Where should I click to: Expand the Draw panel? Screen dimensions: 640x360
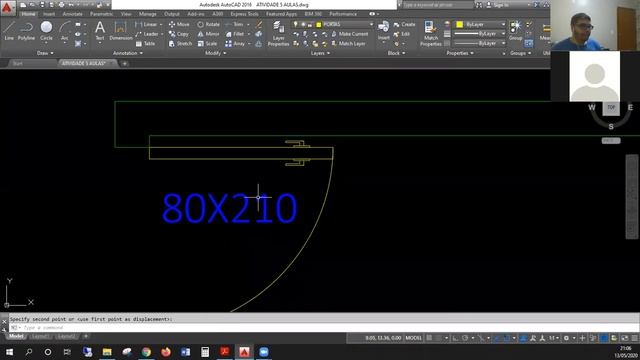[45, 53]
